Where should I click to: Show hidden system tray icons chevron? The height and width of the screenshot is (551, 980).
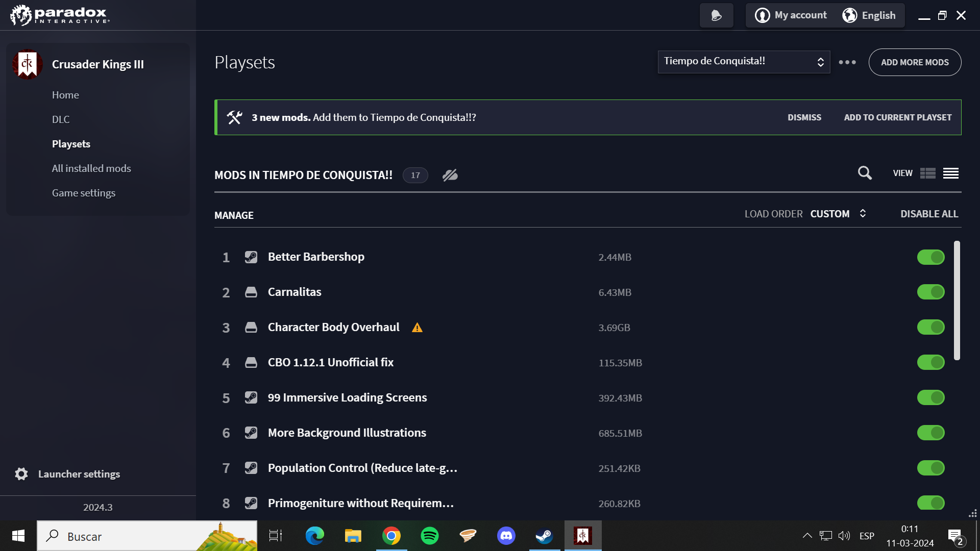point(807,536)
